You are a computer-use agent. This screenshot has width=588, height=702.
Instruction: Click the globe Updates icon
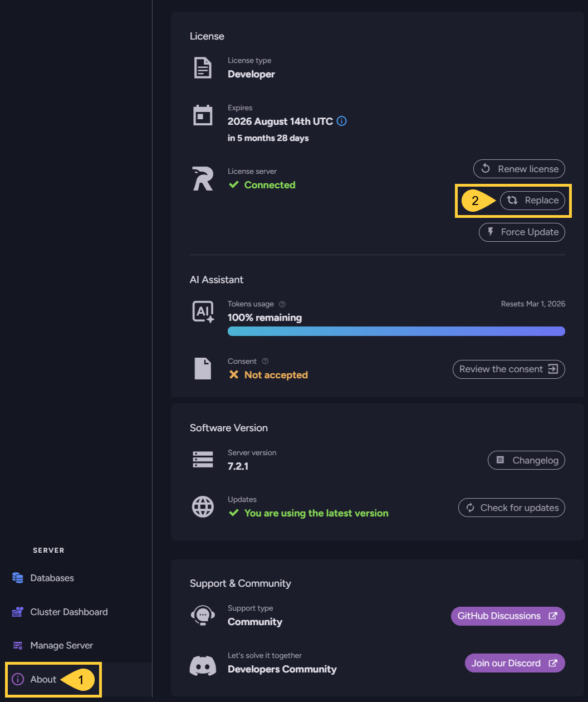203,507
